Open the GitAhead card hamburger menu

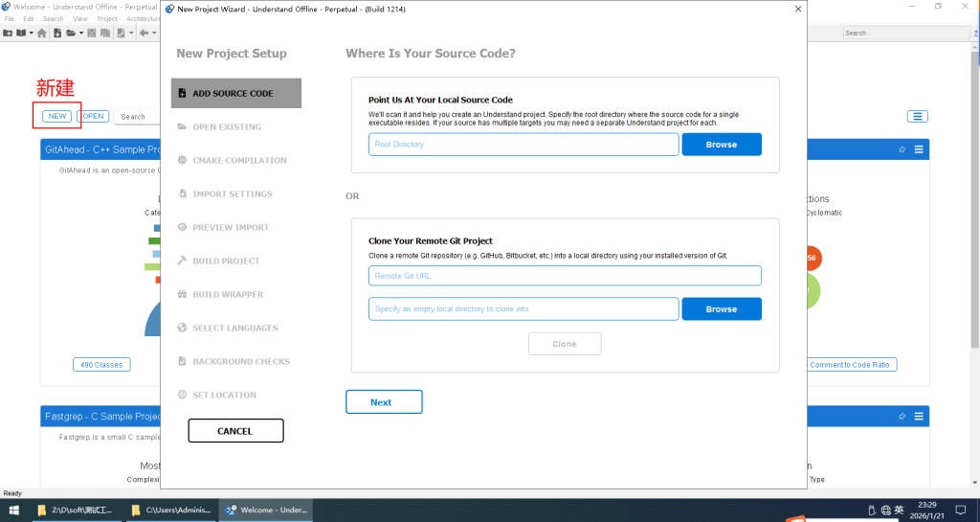(919, 149)
